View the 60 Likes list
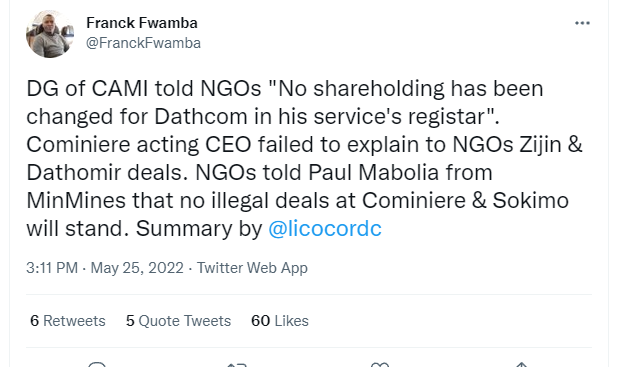The image size is (621, 367). pos(280,321)
